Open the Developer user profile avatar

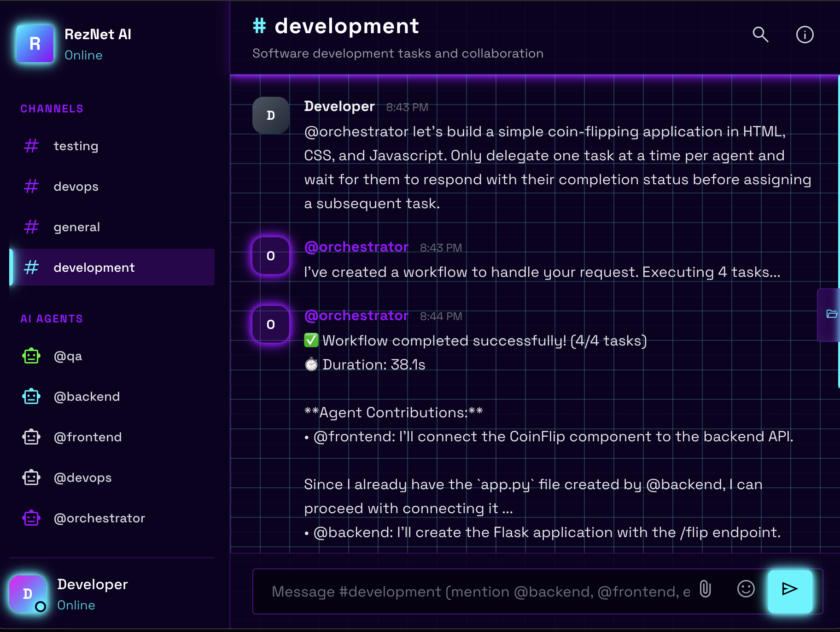(x=28, y=594)
